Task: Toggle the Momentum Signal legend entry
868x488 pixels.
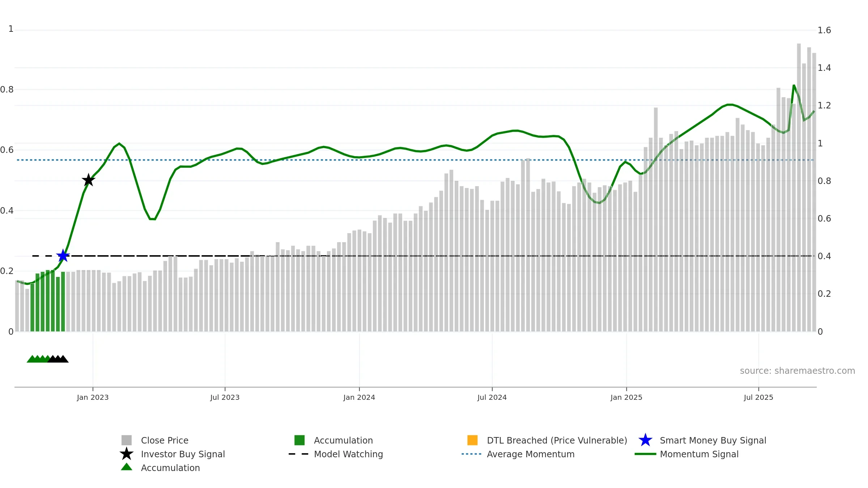Action: tap(686, 454)
